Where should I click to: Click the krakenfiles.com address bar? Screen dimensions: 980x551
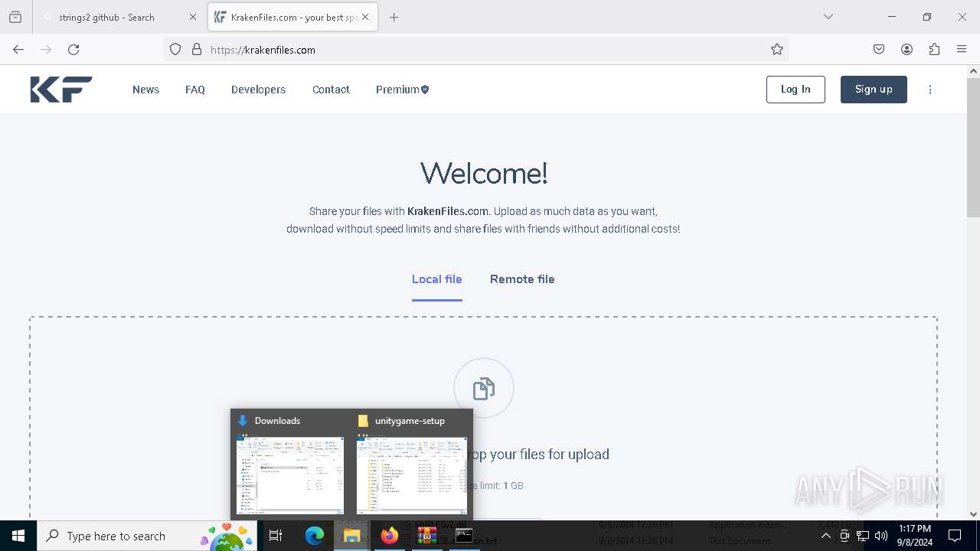476,49
